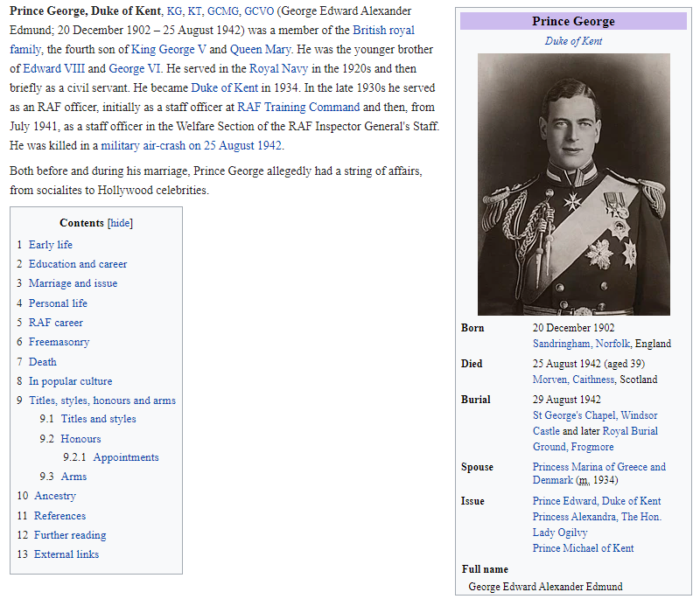Image resolution: width=700 pixels, height=599 pixels.
Task: Open Princess Marina of Greece and Denmark link
Action: pos(599,474)
